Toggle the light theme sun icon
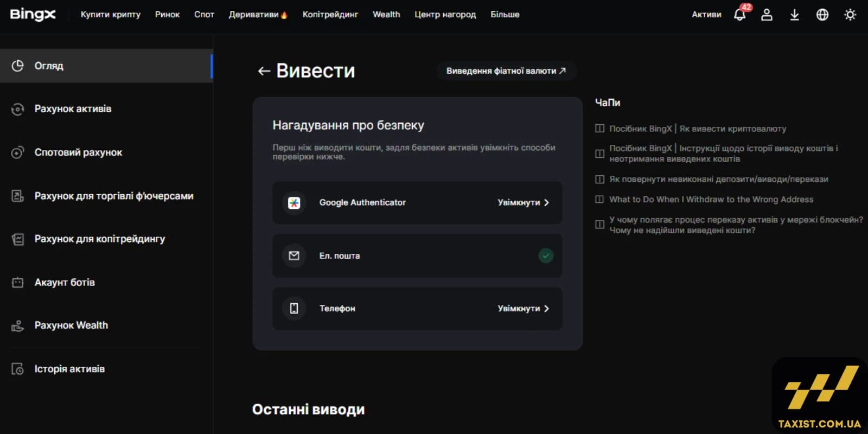The image size is (868, 434). point(850,15)
